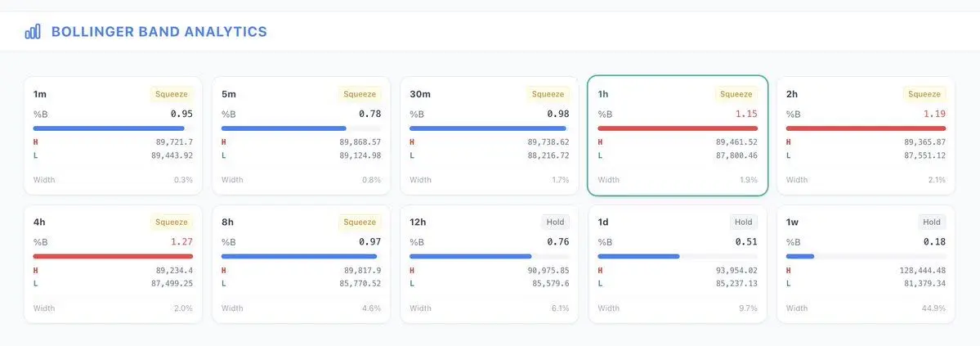Select the highlighted 1h timeframe label
Screen dimensions: 980x346
tap(603, 95)
